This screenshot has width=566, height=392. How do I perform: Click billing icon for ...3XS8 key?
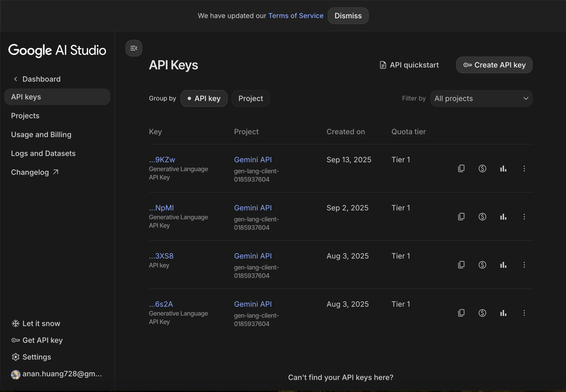pyautogui.click(x=482, y=265)
